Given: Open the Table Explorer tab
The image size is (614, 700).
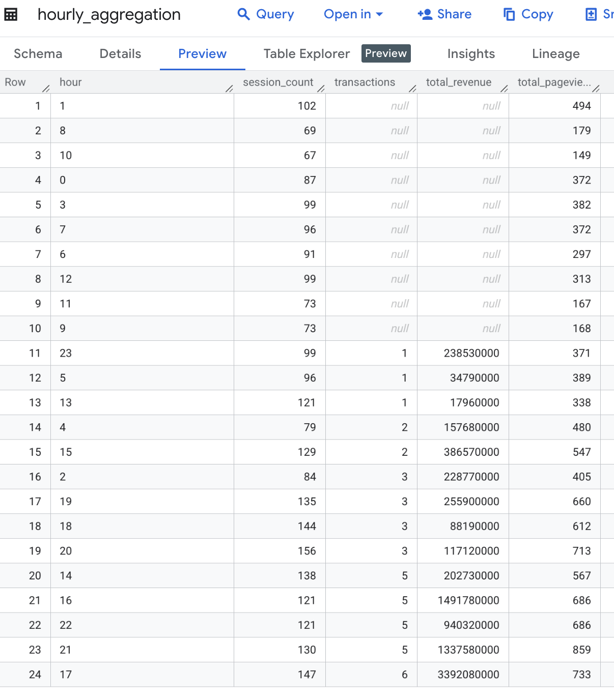Looking at the screenshot, I should pyautogui.click(x=306, y=54).
